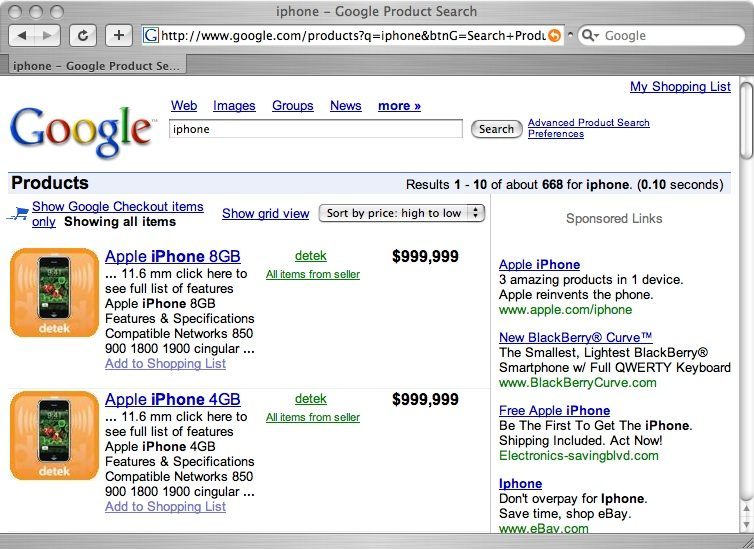The height and width of the screenshot is (549, 754).
Task: Click the Results 1 - 10 of about 668 text
Action: (x=565, y=185)
